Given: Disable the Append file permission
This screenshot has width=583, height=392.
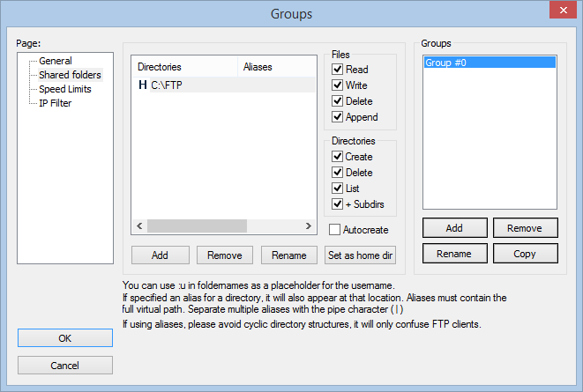Looking at the screenshot, I should coord(337,117).
